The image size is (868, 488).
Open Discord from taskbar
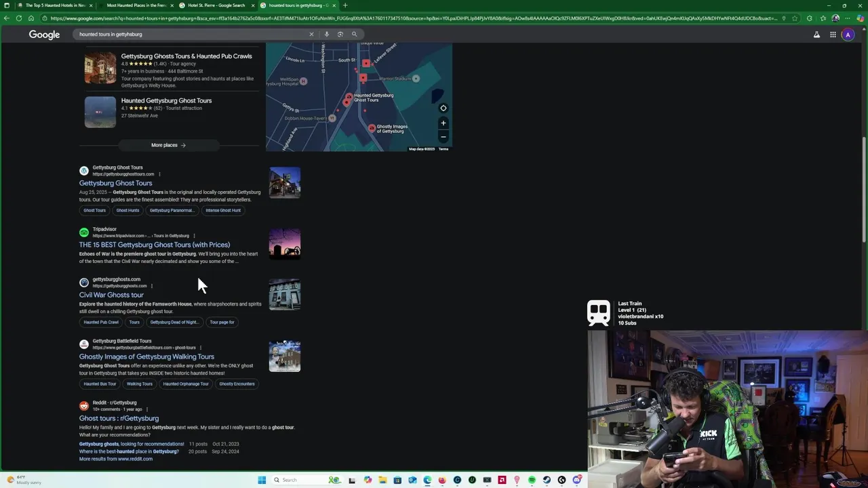click(577, 480)
